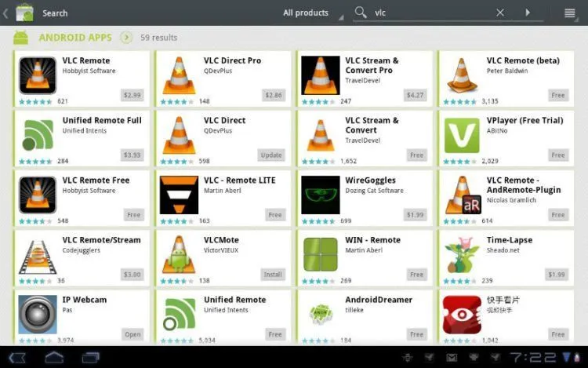The width and height of the screenshot is (588, 368).
Task: Open the Time-Lapse flower icon
Action: [x=462, y=255]
